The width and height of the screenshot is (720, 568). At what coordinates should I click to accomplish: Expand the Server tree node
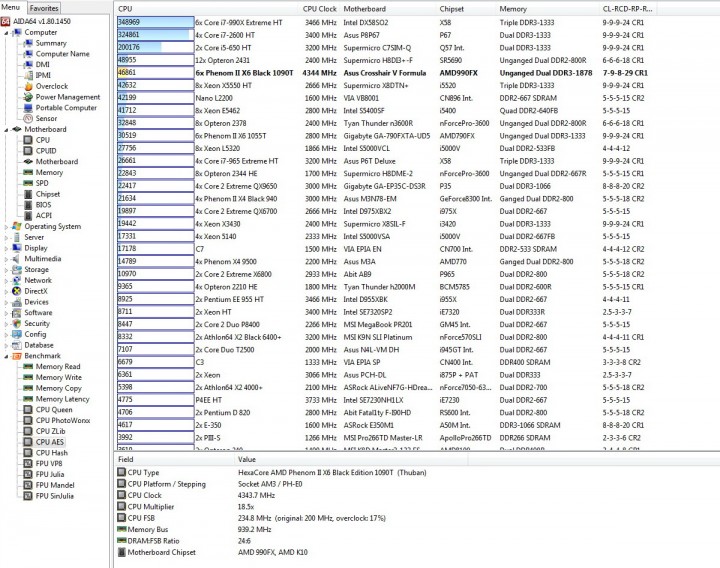[x=6, y=237]
